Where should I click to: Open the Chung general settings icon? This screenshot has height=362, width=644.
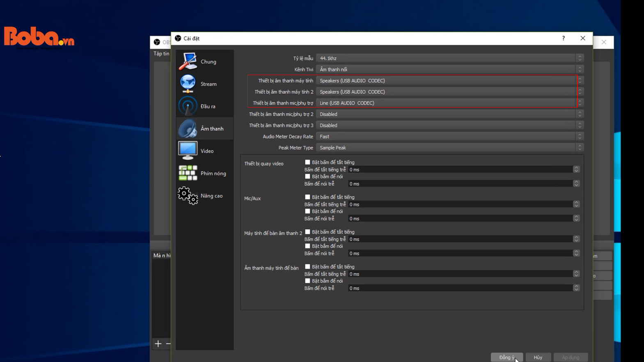pos(188,62)
